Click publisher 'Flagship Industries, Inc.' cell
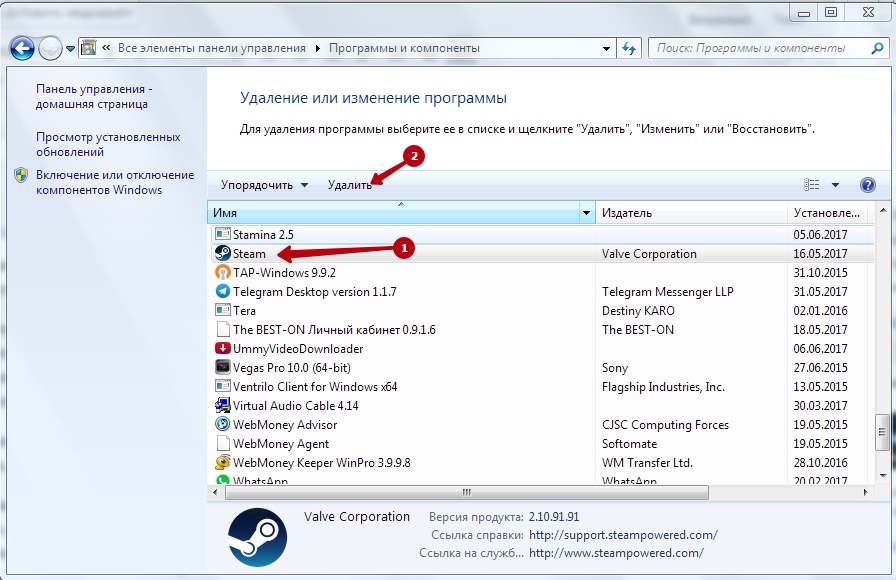The width and height of the screenshot is (896, 580). (663, 387)
